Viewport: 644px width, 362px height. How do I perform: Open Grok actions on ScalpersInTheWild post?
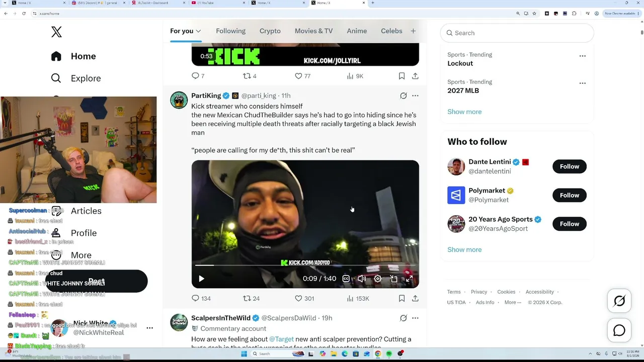[x=404, y=318]
